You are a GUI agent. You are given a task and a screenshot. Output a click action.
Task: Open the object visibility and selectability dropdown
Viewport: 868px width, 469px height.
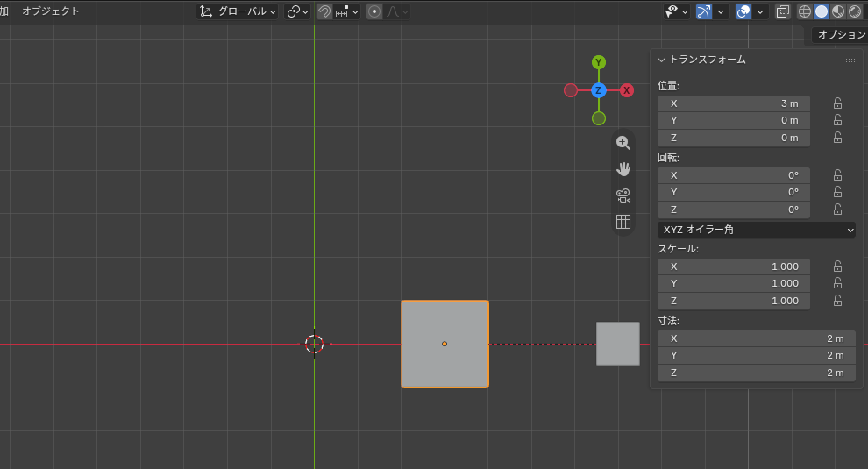pyautogui.click(x=677, y=11)
